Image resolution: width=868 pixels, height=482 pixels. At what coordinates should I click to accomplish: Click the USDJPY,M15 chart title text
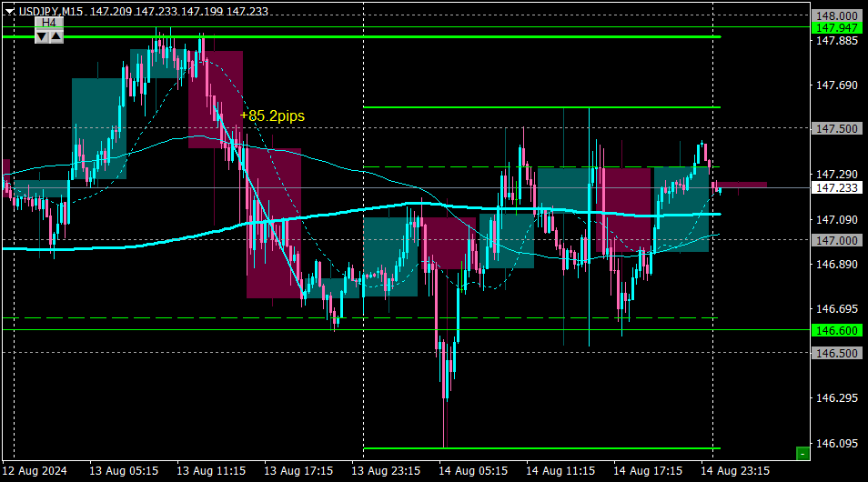tap(51, 11)
